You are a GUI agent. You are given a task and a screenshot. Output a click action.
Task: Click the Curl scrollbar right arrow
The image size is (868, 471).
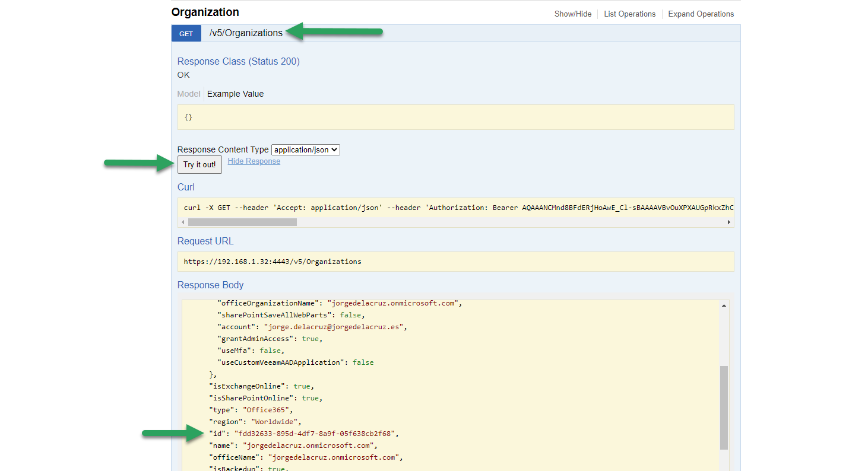(x=728, y=222)
